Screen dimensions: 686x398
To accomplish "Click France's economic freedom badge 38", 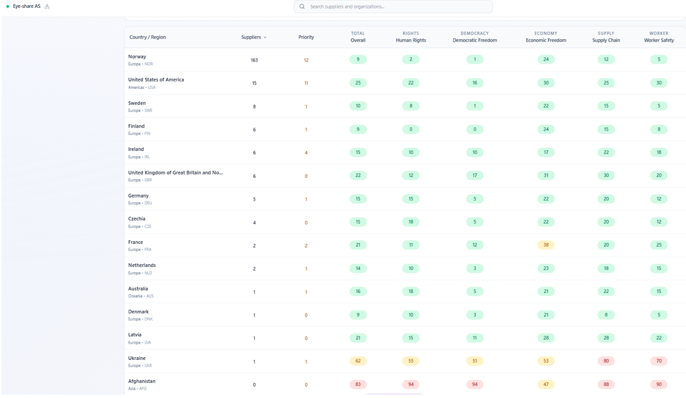I will pyautogui.click(x=546, y=245).
